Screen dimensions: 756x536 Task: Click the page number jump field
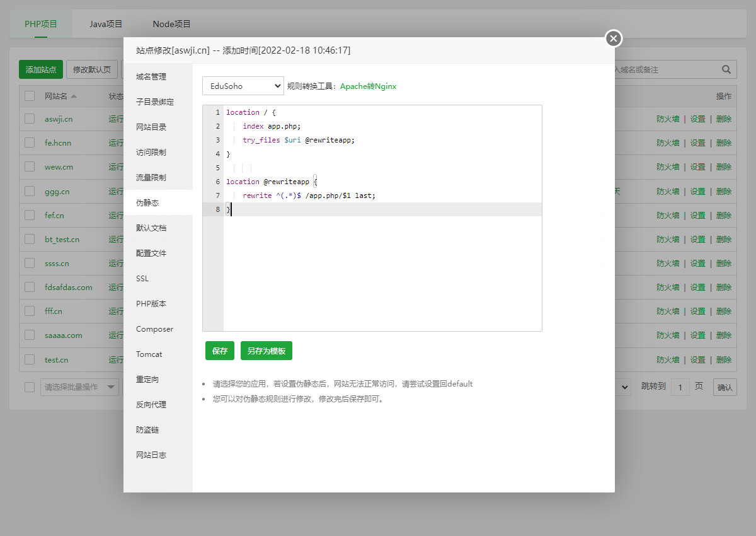pos(680,387)
